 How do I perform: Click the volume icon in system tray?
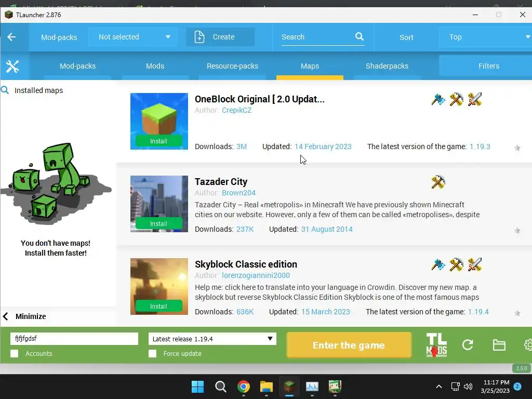click(x=468, y=387)
